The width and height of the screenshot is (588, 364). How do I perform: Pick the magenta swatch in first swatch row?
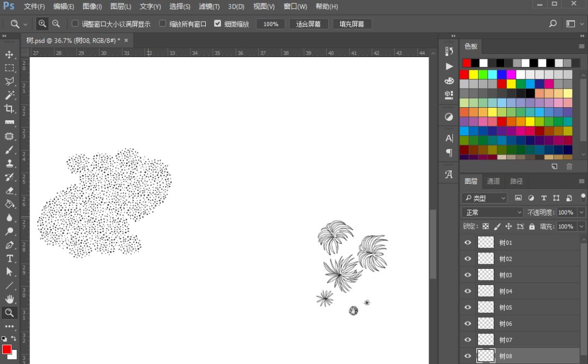click(x=511, y=75)
